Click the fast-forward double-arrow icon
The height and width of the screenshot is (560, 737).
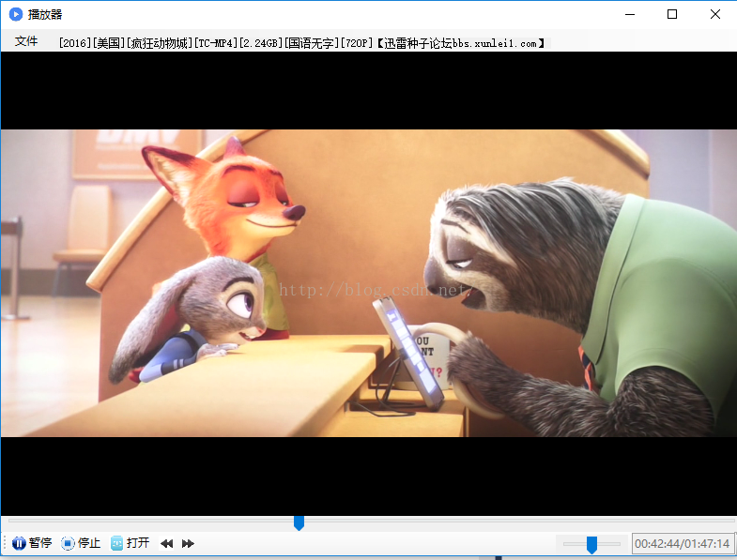click(x=188, y=543)
